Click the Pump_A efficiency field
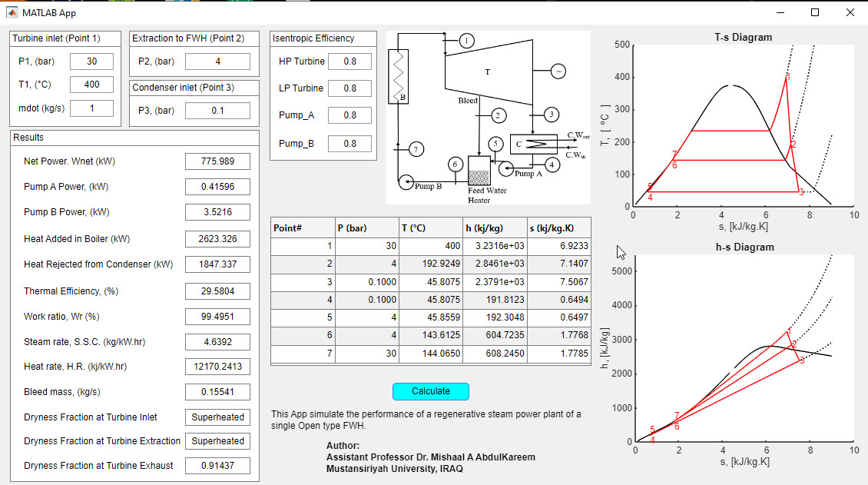Image resolution: width=868 pixels, height=485 pixels. (350, 115)
